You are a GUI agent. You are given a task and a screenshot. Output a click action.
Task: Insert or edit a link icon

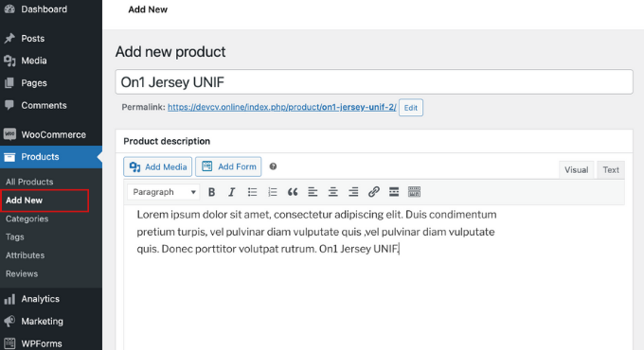[x=373, y=192]
